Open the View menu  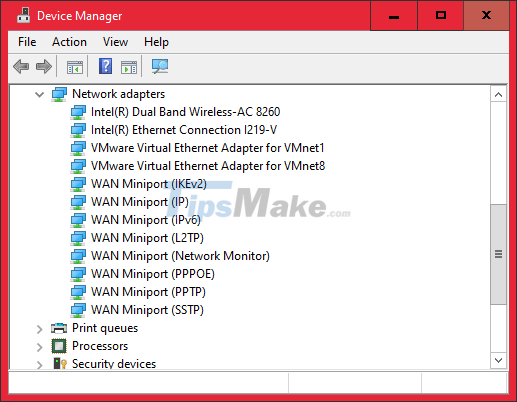(x=115, y=42)
